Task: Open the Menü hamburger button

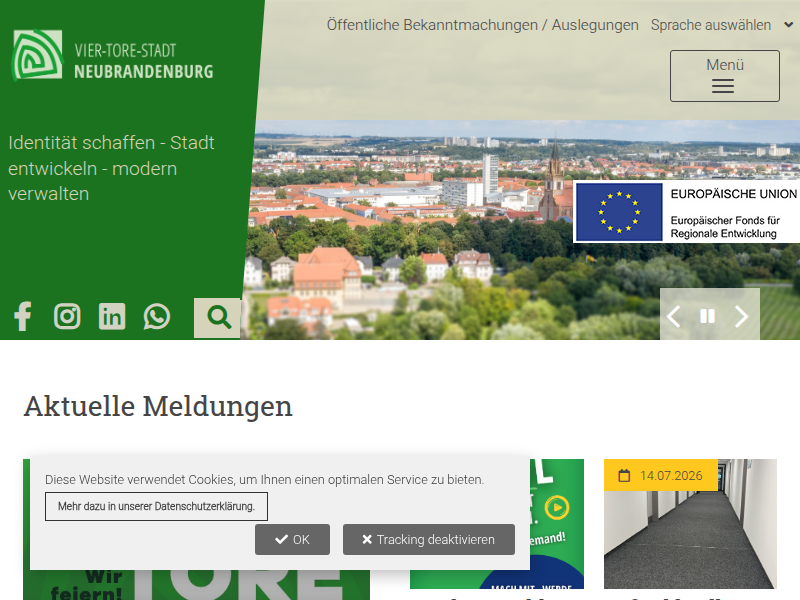Action: point(724,76)
